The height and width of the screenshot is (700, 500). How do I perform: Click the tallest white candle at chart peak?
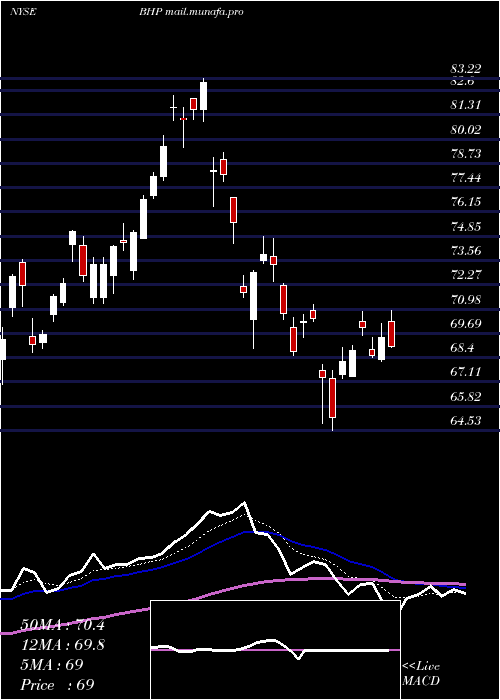tap(204, 96)
